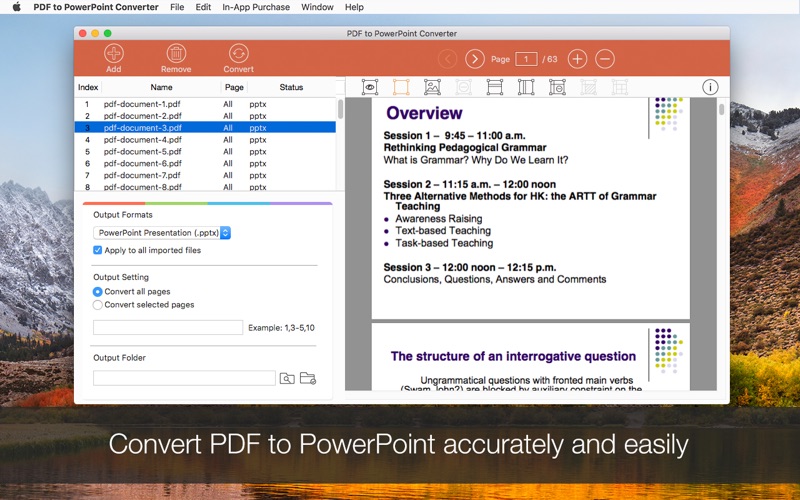Click the Convert icon in toolbar
Screen dimensions: 800x500
pos(238,54)
